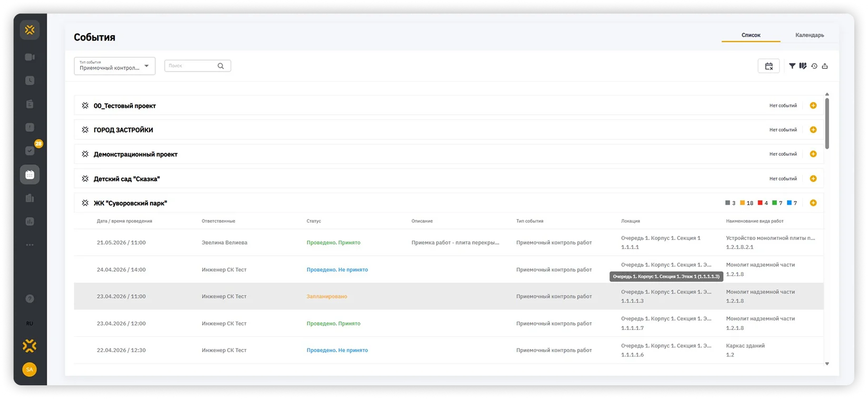
Task: Expand the ГОРОД ЗАСТРОЙКИ project row
Action: pos(449,130)
